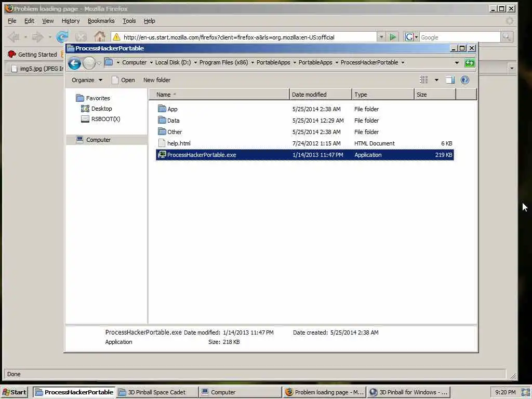
Task: Click the Open toolbar button
Action: coord(123,80)
